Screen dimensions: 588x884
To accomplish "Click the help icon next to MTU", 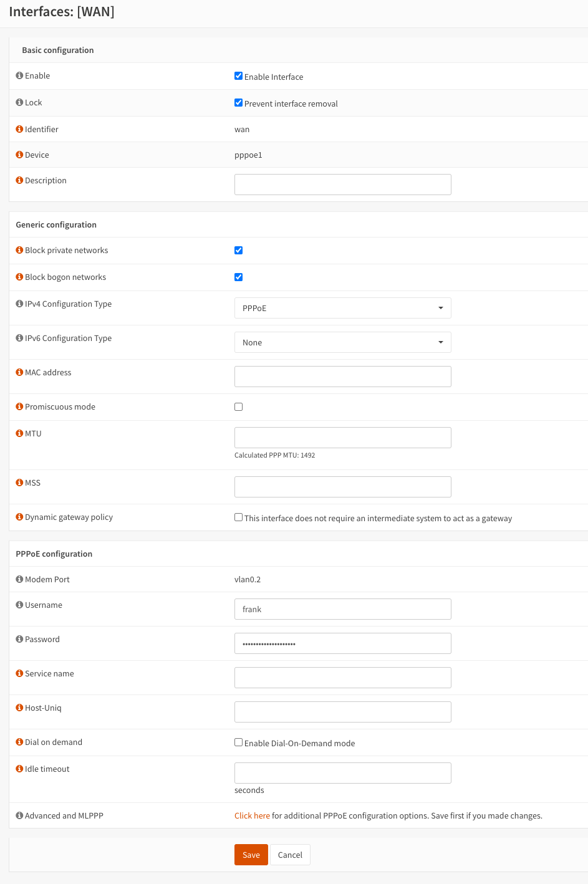I will pos(19,433).
